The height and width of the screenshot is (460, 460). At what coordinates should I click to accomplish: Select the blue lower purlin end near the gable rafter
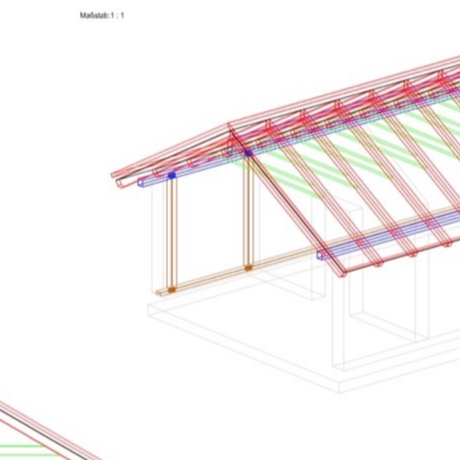(321, 255)
